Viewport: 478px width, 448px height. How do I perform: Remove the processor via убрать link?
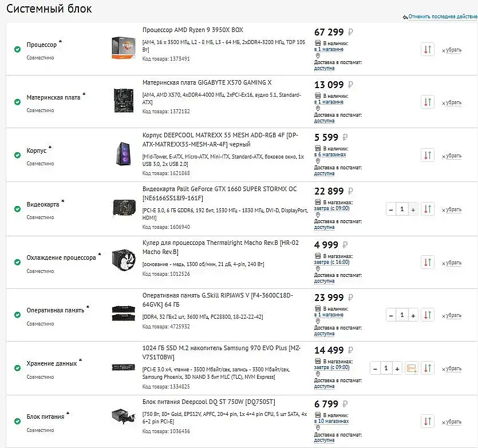click(452, 50)
